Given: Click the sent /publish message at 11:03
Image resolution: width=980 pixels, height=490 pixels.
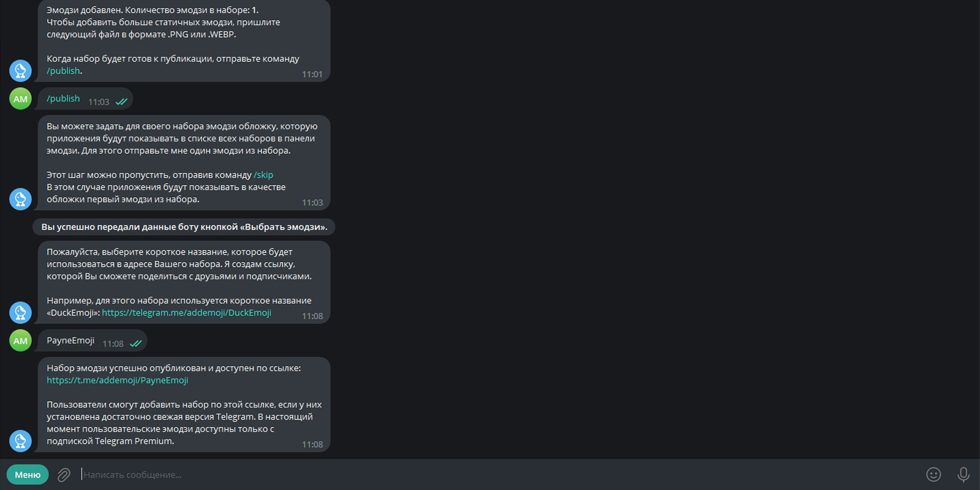Looking at the screenshot, I should tap(86, 99).
